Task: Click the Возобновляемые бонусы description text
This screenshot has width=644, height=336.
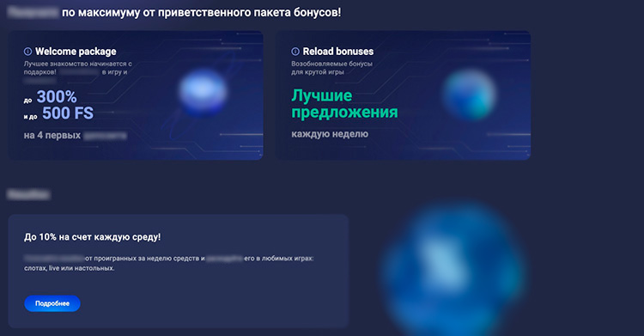Action: (x=331, y=68)
